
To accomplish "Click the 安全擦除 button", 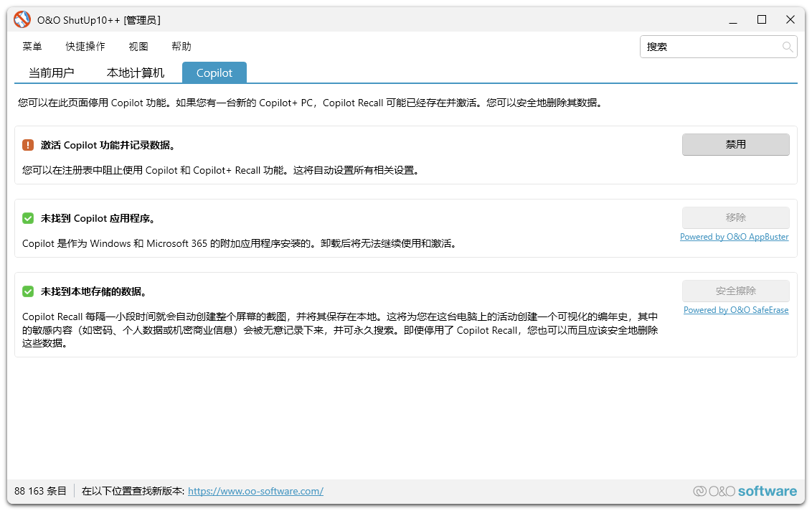I will (x=735, y=291).
